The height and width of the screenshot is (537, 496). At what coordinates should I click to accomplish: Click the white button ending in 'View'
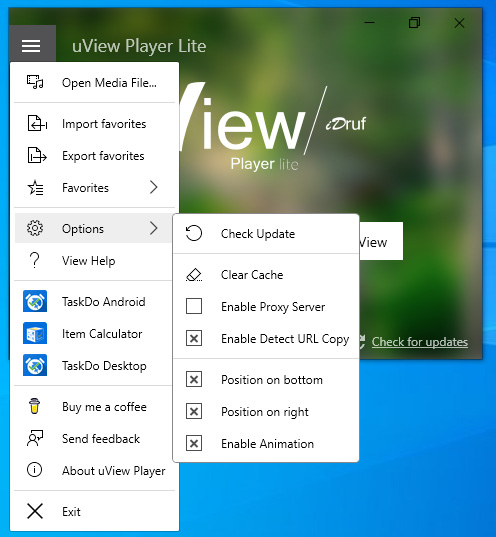pyautogui.click(x=381, y=241)
